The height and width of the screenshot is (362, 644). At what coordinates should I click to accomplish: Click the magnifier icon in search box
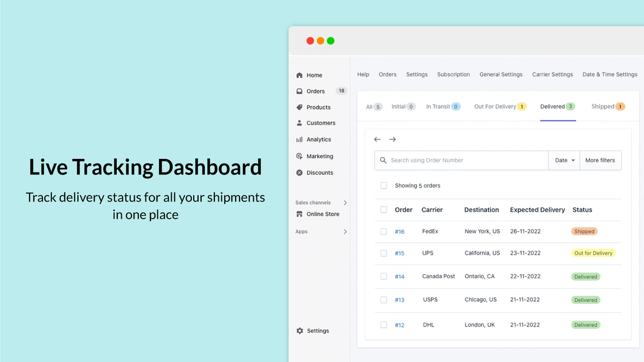click(383, 160)
